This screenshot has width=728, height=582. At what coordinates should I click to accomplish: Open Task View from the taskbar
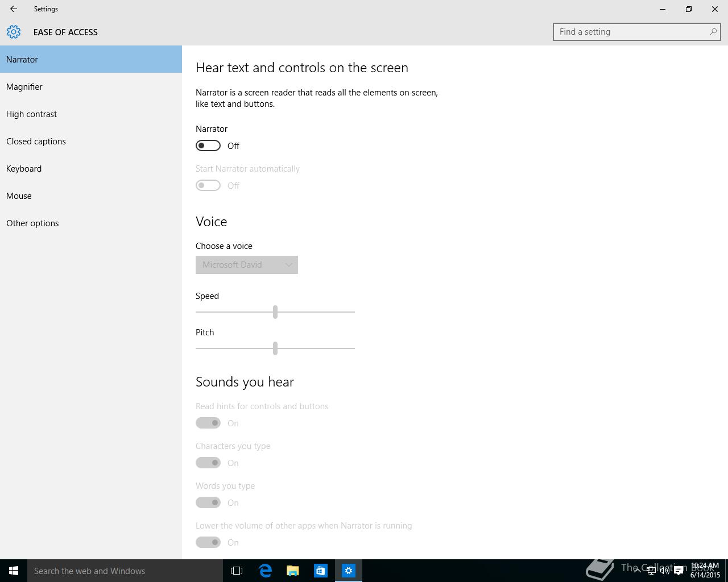click(x=237, y=571)
